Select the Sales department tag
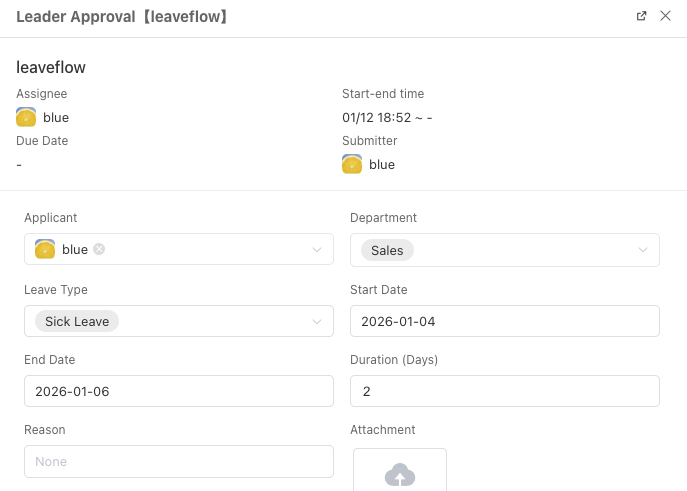687x491 pixels. pos(387,250)
